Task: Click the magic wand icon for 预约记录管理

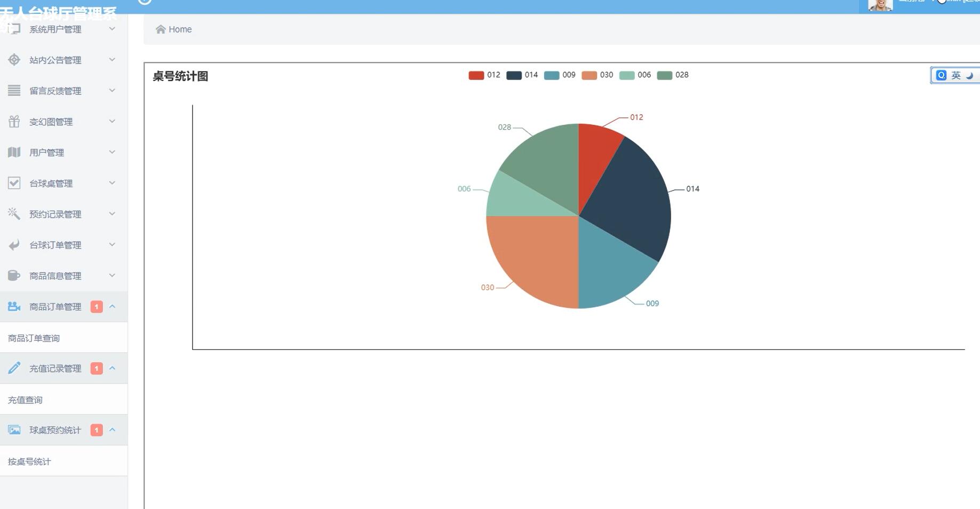Action: [x=14, y=214]
